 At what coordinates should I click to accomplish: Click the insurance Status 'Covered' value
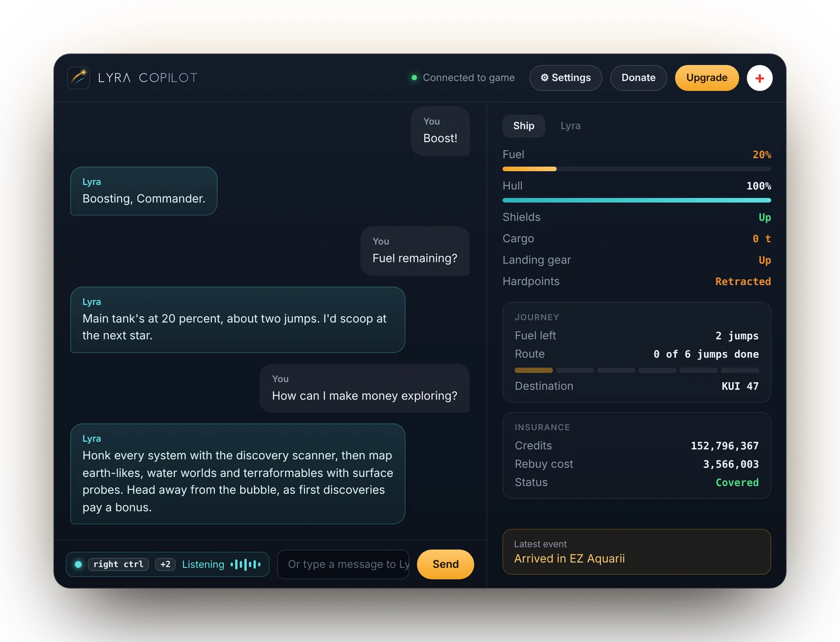(737, 483)
